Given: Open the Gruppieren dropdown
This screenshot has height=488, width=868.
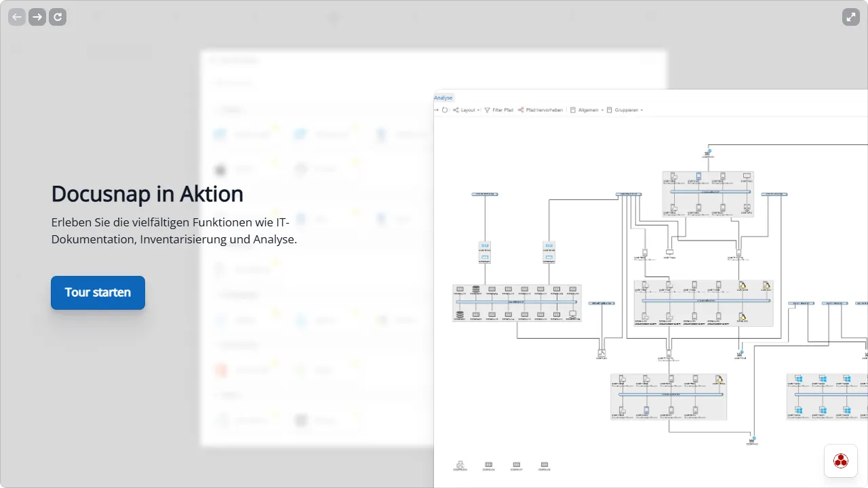Looking at the screenshot, I should 625,110.
